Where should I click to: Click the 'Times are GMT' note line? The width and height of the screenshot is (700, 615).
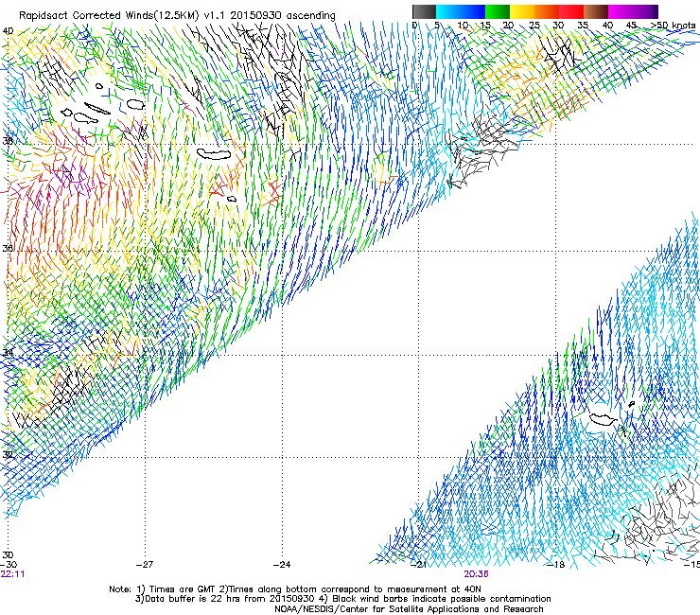pyautogui.click(x=295, y=589)
